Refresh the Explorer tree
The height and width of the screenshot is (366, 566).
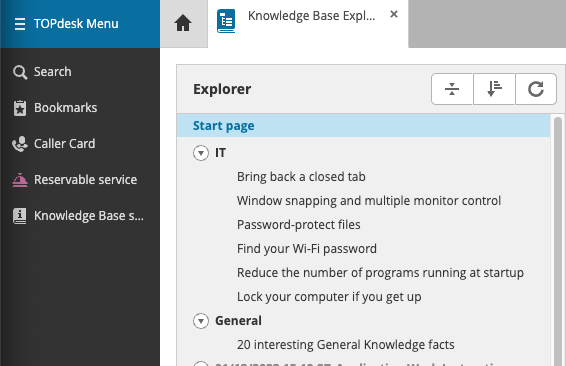click(536, 89)
